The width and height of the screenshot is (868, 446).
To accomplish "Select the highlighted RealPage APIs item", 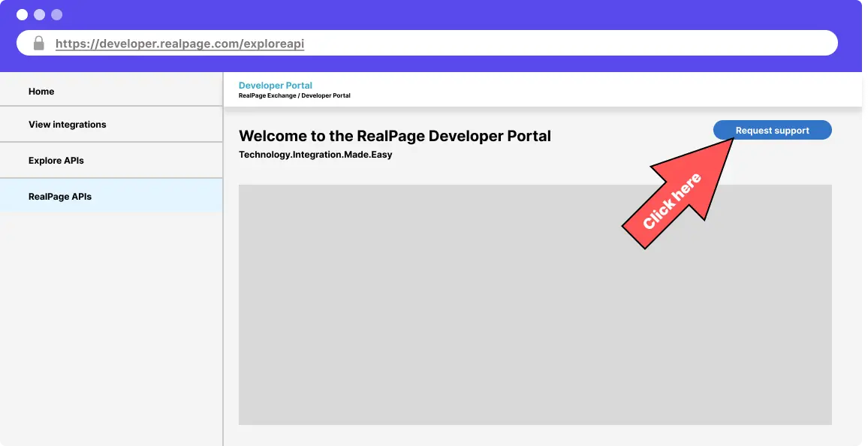I will point(60,197).
